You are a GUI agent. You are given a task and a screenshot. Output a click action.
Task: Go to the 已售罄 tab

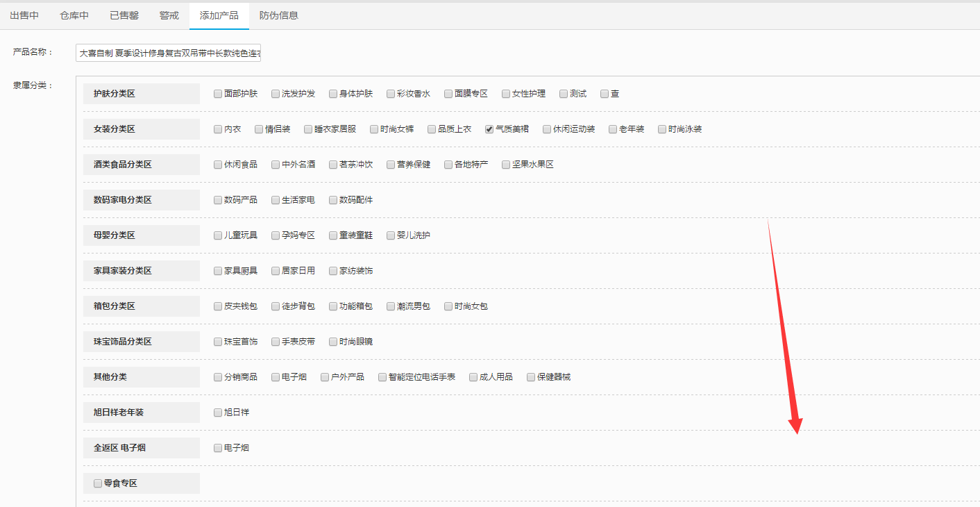(124, 15)
